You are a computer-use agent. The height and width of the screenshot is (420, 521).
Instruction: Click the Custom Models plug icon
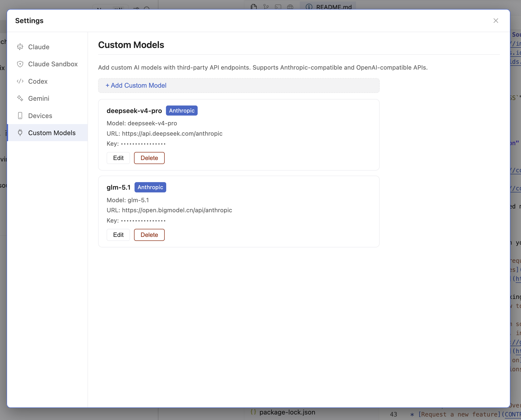pyautogui.click(x=20, y=133)
